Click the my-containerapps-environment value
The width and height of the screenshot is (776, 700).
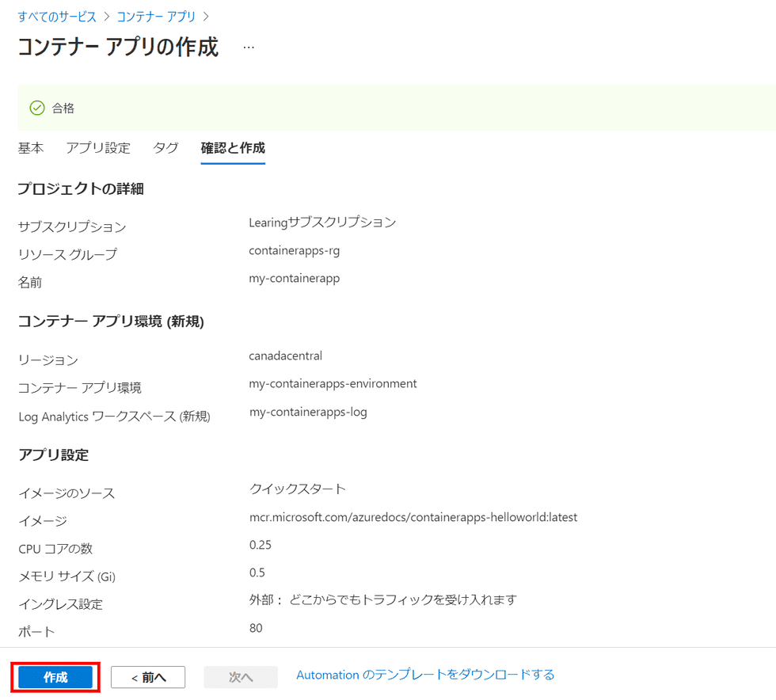pos(333,384)
